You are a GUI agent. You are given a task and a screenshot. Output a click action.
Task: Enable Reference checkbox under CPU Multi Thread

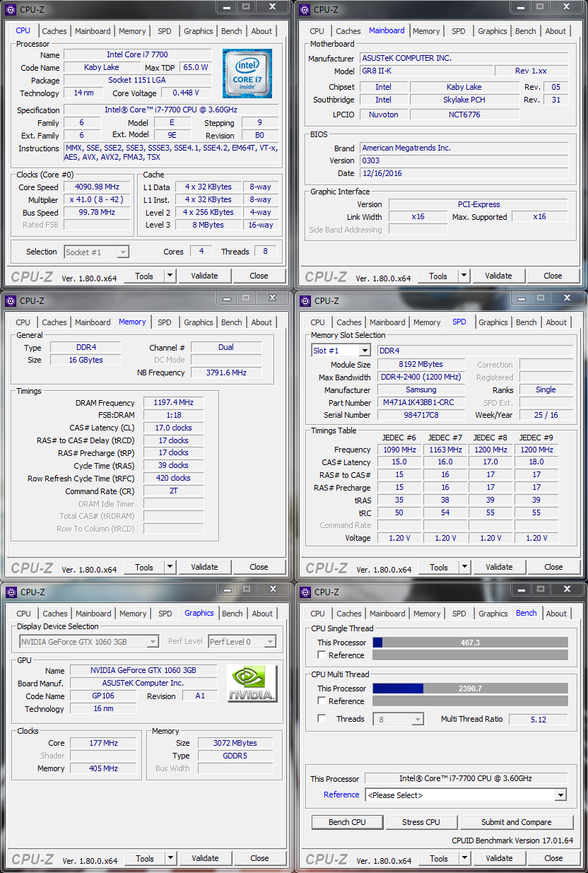pos(322,701)
